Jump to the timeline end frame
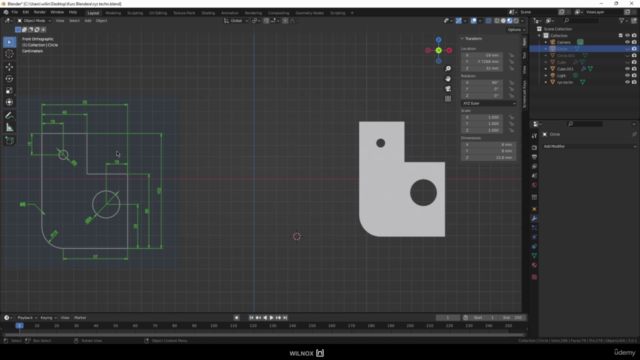Image resolution: width=640 pixels, height=360 pixels. coord(285,318)
